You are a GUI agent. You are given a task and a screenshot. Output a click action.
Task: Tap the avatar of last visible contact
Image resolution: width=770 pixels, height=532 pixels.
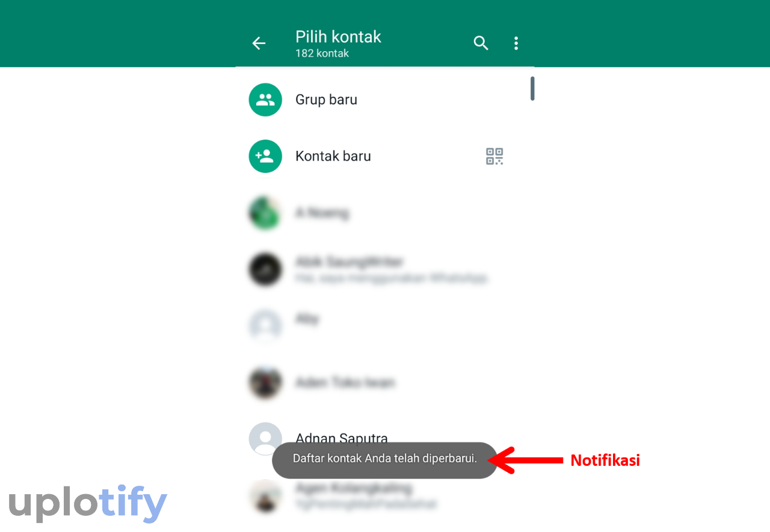(265, 495)
